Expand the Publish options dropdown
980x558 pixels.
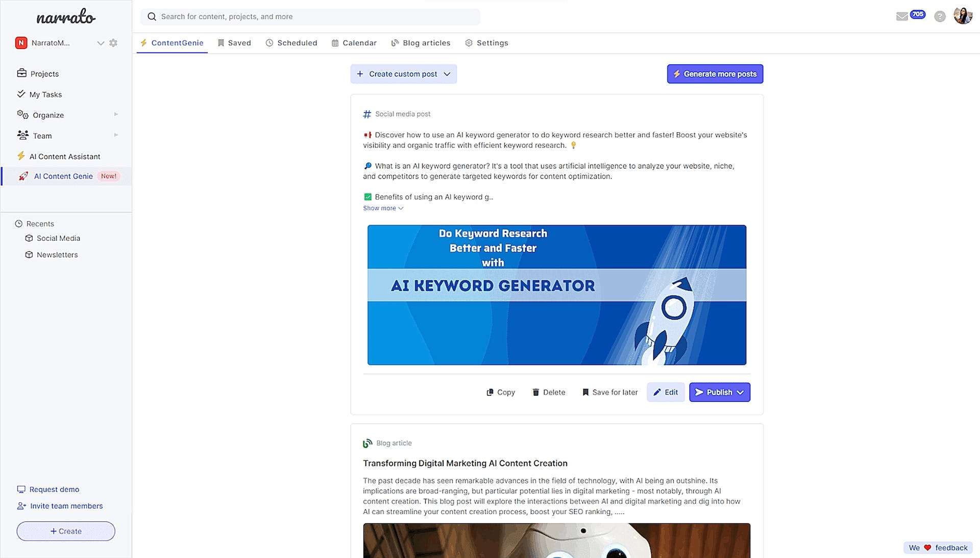tap(741, 392)
